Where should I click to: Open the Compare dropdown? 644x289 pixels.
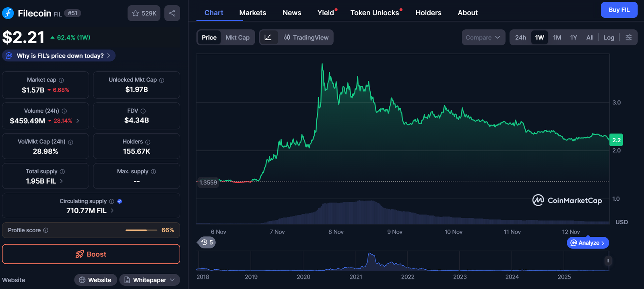(x=483, y=37)
